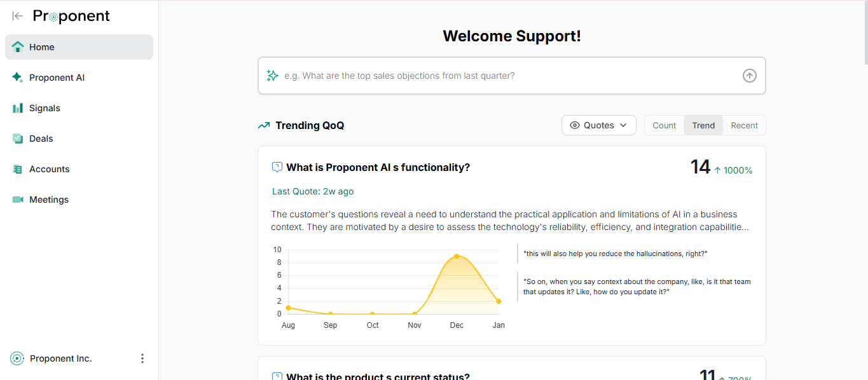868x380 pixels.
Task: Click the quote about reducing hallucinations
Action: point(616,254)
